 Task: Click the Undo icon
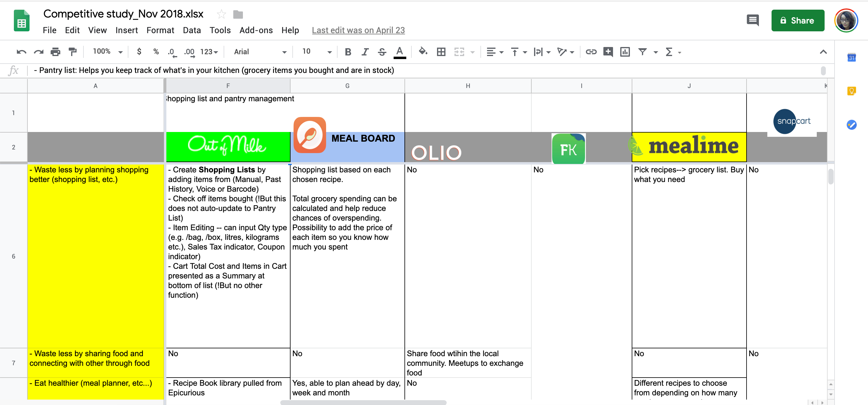coord(21,52)
